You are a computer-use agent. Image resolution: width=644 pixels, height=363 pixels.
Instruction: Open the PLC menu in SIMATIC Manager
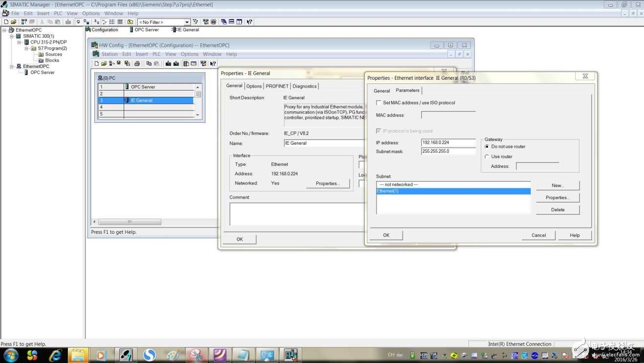click(x=58, y=13)
